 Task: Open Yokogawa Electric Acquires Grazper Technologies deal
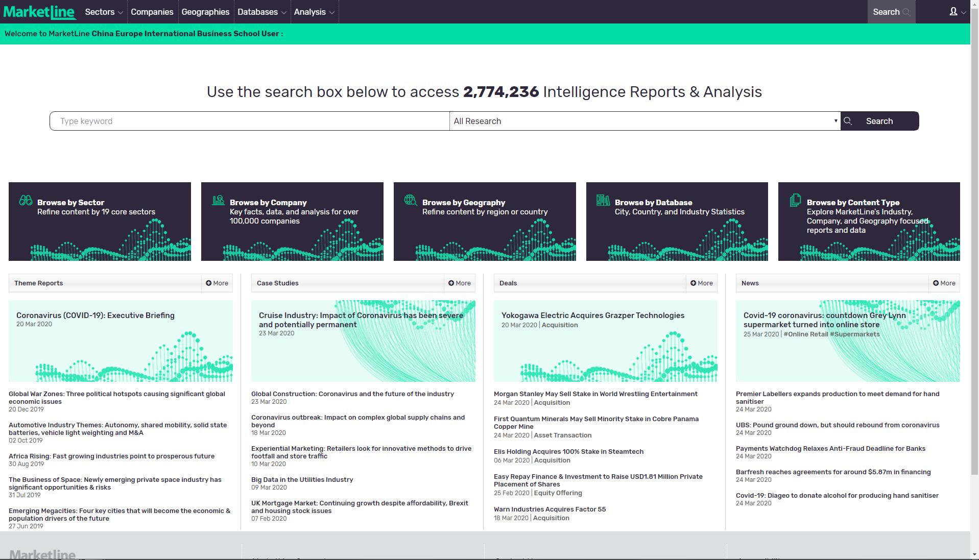click(593, 315)
